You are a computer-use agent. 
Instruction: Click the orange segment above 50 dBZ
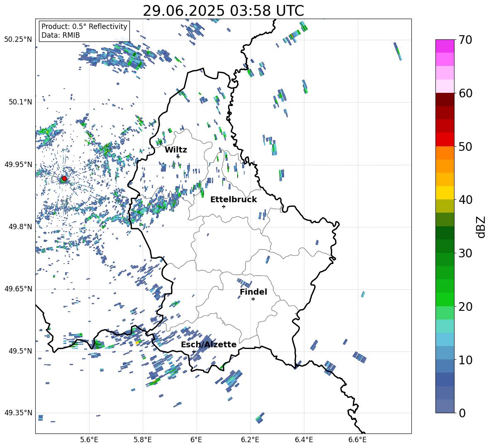(445, 153)
